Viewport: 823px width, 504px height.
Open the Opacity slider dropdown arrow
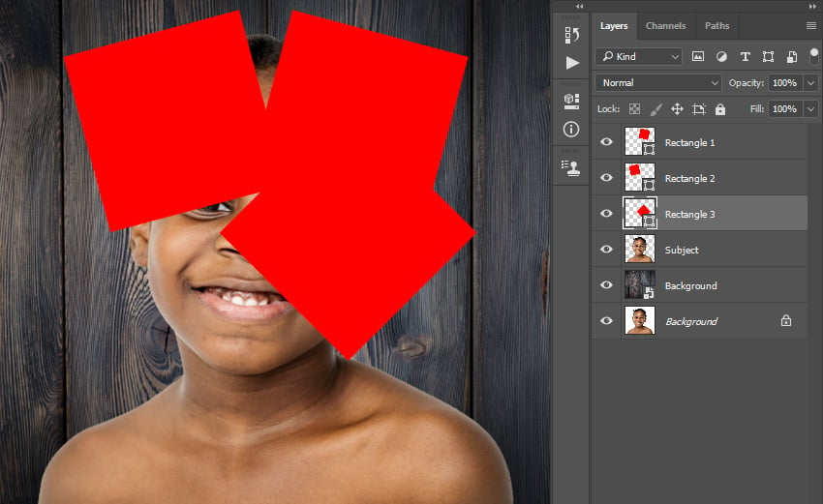811,83
